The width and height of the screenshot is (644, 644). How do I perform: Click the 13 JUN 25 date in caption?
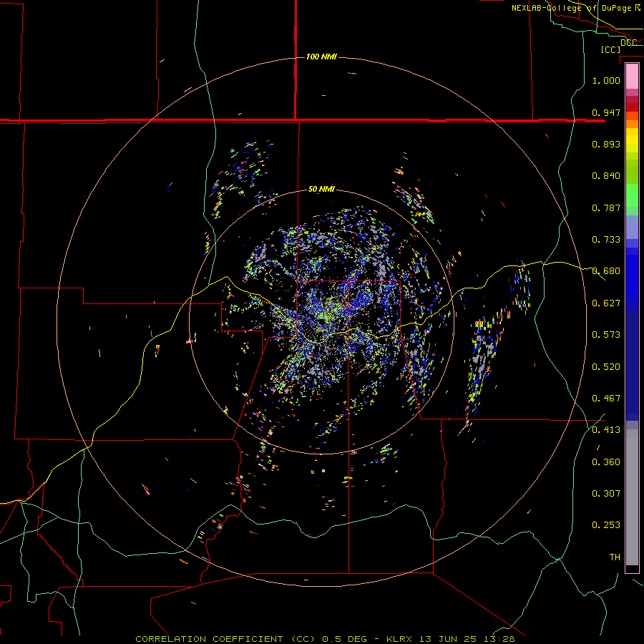(x=448, y=639)
